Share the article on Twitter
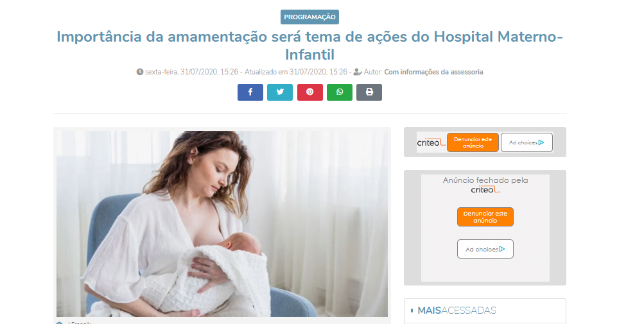 tap(280, 92)
